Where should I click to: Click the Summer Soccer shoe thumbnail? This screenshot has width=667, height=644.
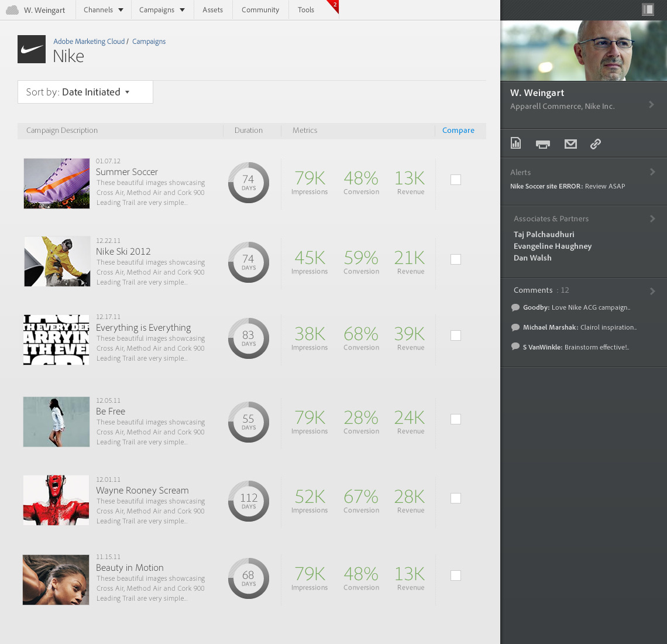[x=57, y=183]
